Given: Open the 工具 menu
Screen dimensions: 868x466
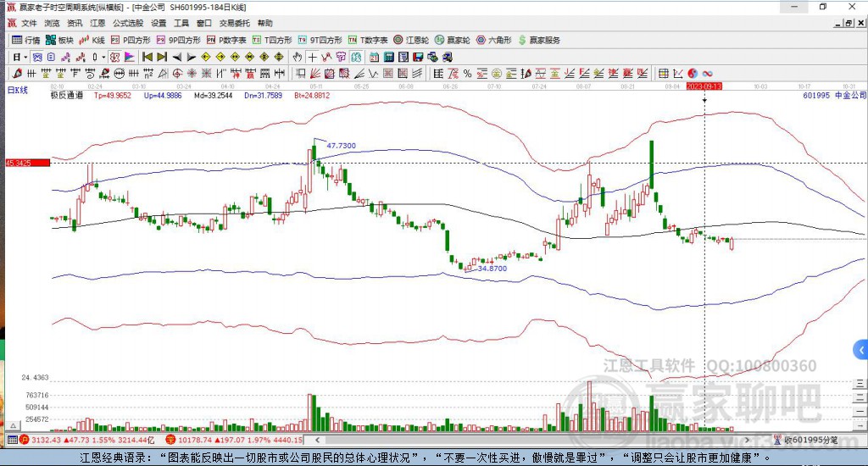Looking at the screenshot, I should click(181, 23).
